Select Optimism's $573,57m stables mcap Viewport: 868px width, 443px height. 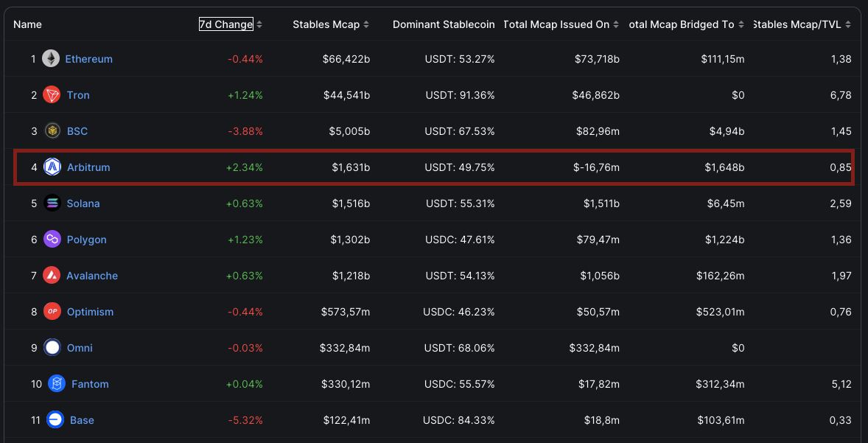pyautogui.click(x=346, y=312)
